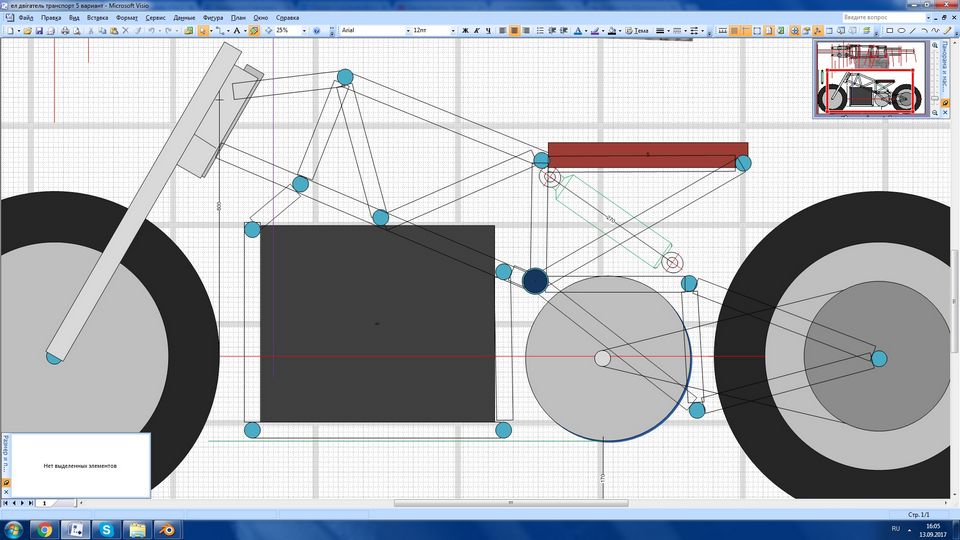Click the Тема button in the toolbar
This screenshot has width=960, height=540.
point(637,31)
